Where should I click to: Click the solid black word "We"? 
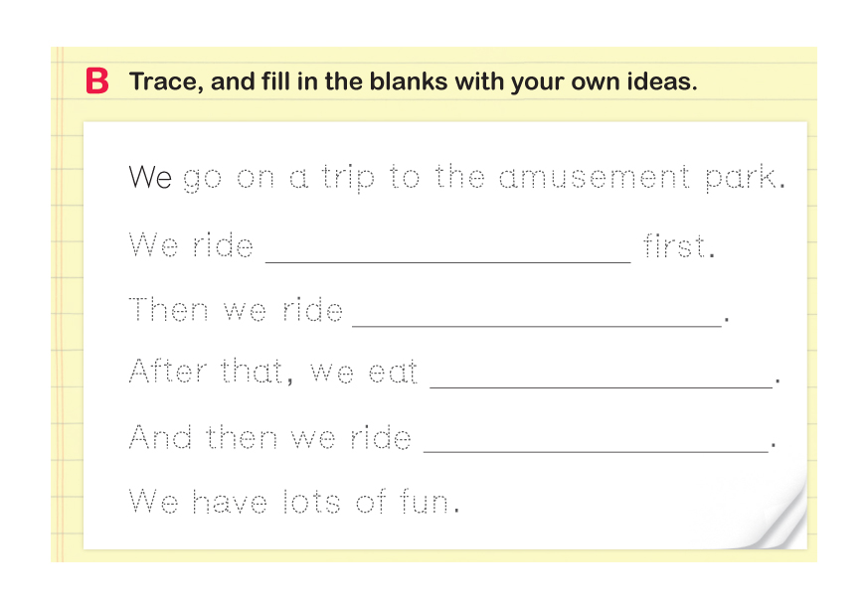pos(151,179)
